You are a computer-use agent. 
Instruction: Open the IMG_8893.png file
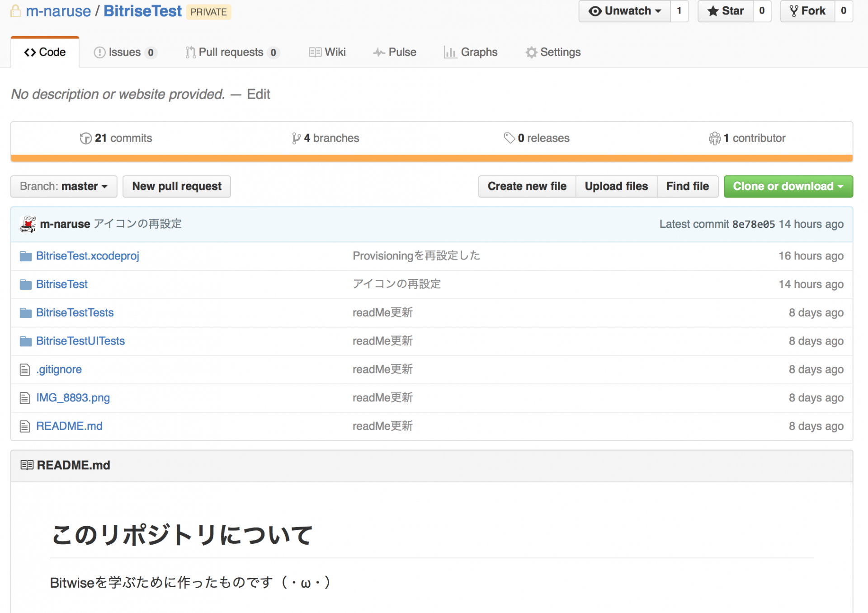73,398
